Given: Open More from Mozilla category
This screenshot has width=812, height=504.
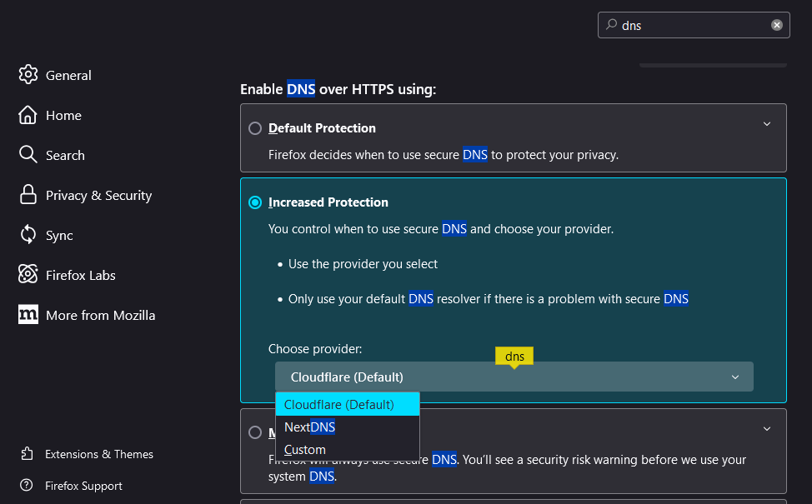Looking at the screenshot, I should [101, 315].
